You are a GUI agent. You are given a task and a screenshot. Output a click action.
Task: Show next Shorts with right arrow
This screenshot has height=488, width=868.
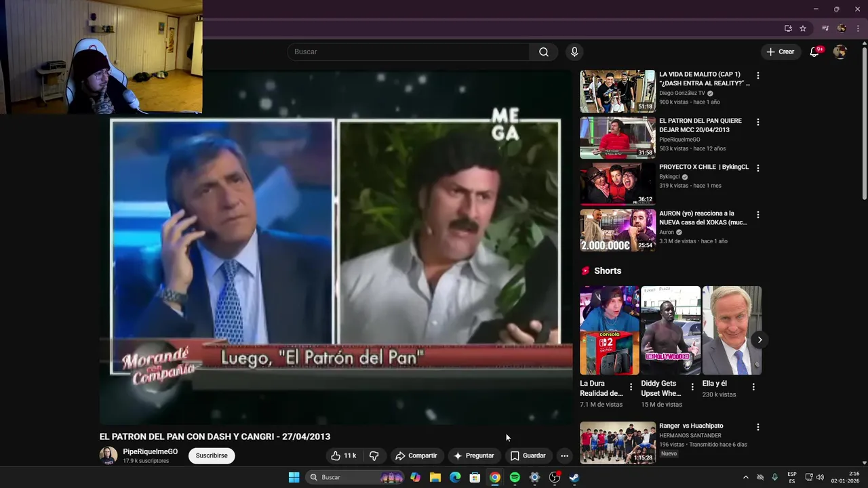point(759,340)
